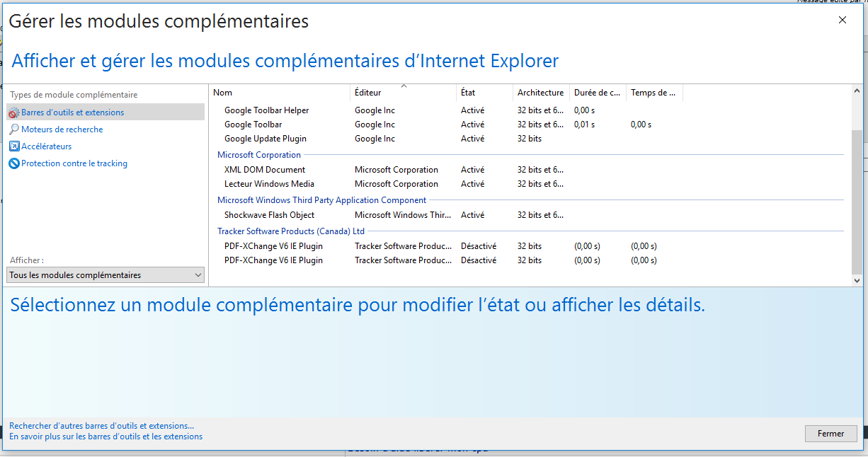Click the Microsoft Corporation group header

pyautogui.click(x=259, y=155)
